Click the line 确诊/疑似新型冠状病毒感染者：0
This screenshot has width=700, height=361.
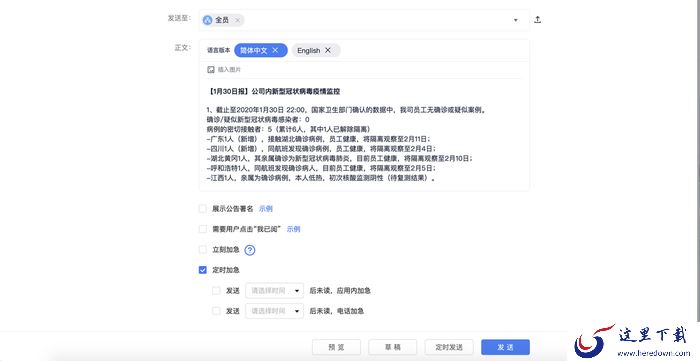258,120
